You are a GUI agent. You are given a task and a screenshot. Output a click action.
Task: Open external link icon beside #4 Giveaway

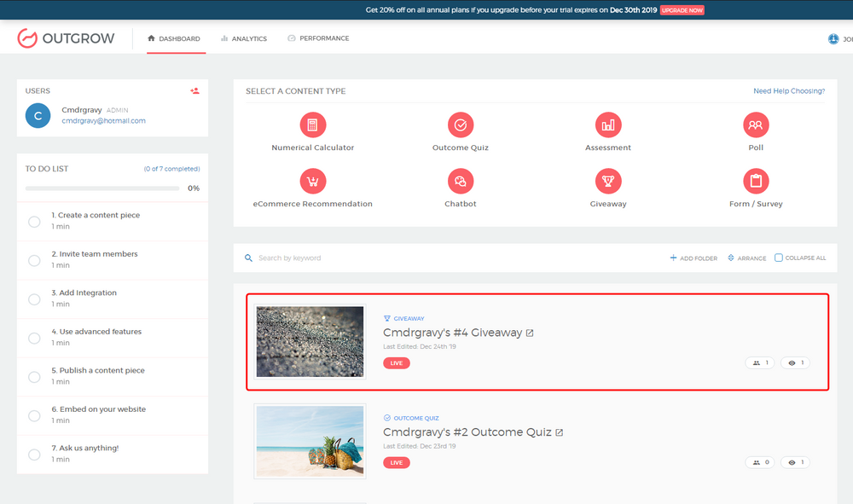coord(530,333)
